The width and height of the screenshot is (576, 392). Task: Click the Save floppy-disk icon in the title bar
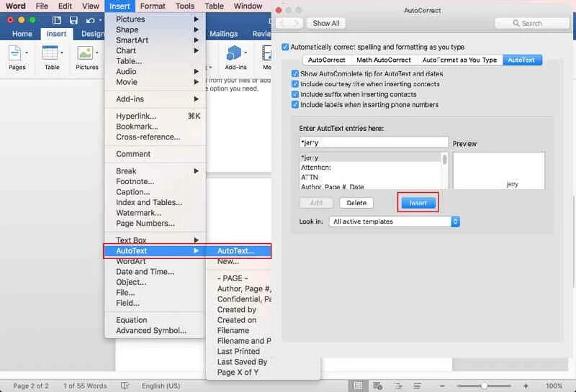point(74,20)
